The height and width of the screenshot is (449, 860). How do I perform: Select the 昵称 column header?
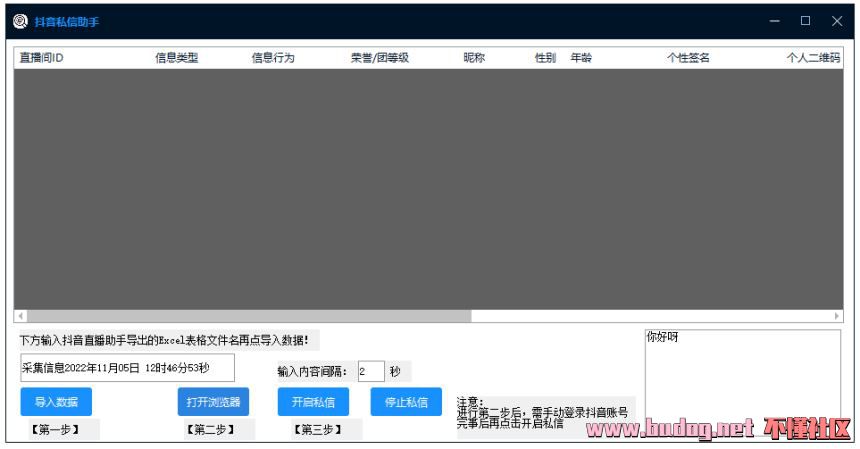[474, 58]
